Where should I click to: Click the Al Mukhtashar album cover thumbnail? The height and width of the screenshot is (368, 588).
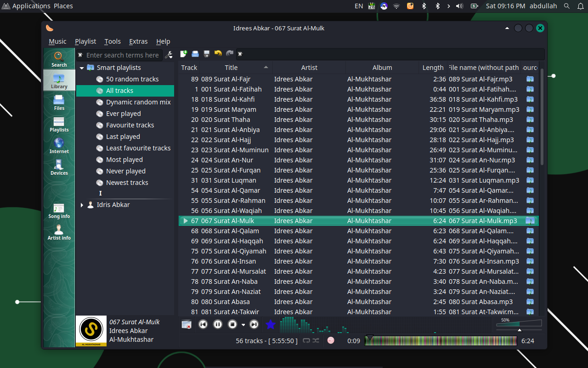(90, 331)
